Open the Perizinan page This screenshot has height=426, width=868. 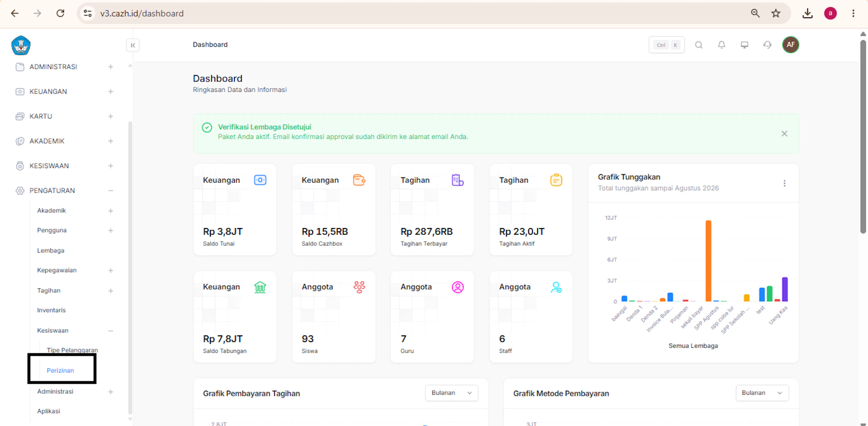[60, 370]
